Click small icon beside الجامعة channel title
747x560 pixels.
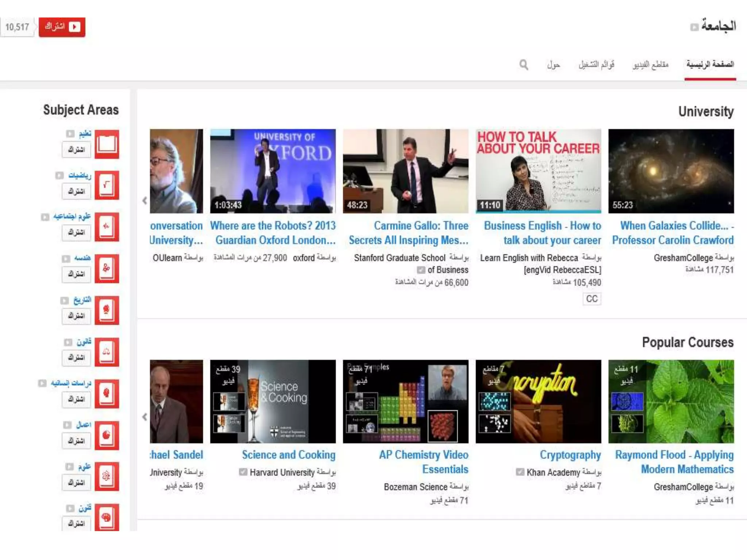point(694,27)
